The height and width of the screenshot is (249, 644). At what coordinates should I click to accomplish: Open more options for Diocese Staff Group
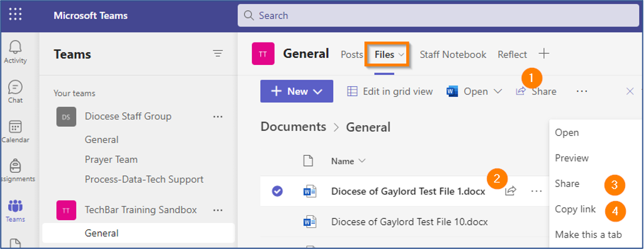coord(217,117)
